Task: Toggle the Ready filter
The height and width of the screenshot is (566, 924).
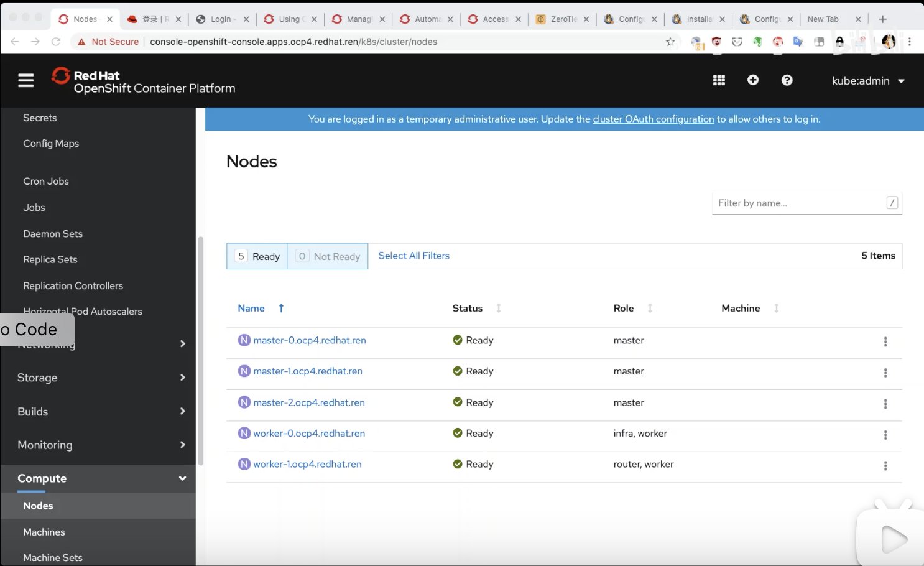Action: coord(257,256)
